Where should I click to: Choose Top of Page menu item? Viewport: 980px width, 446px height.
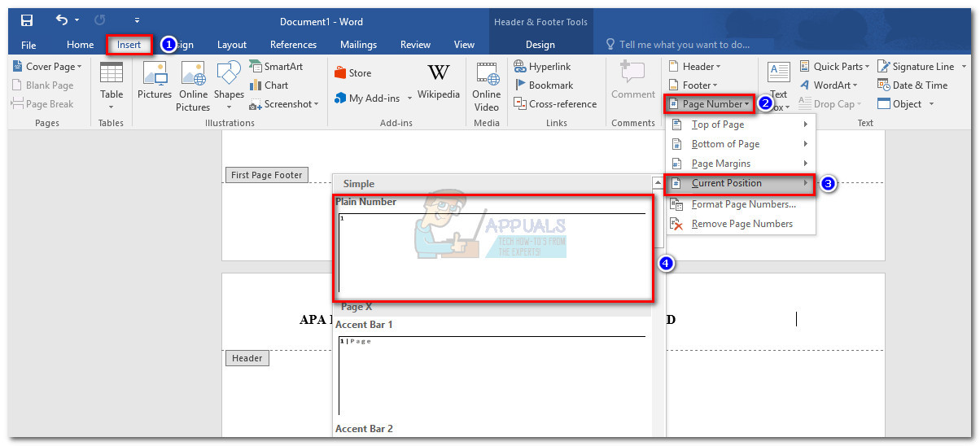[741, 125]
